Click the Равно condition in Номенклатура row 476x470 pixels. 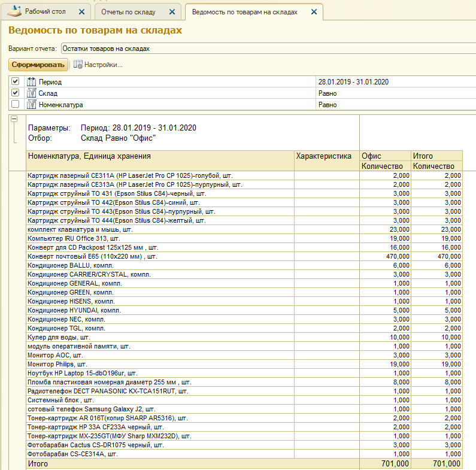pos(328,105)
